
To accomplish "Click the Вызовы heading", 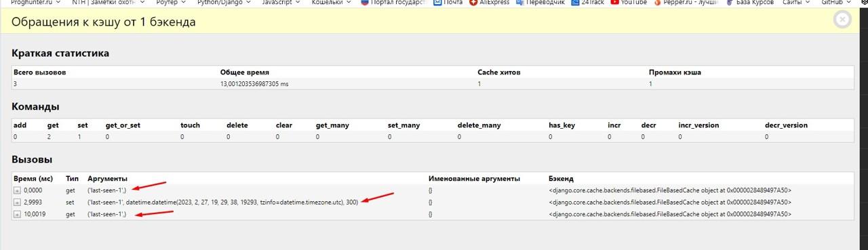I will pyautogui.click(x=32, y=159).
